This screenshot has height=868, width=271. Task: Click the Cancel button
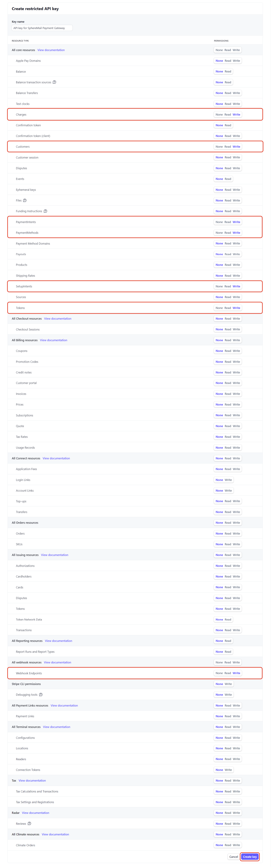click(x=234, y=857)
